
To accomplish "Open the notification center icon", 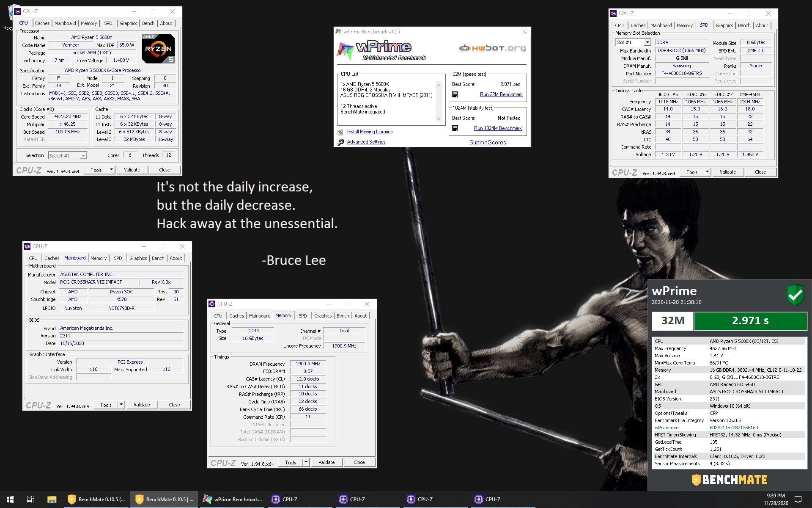I will [x=798, y=500].
